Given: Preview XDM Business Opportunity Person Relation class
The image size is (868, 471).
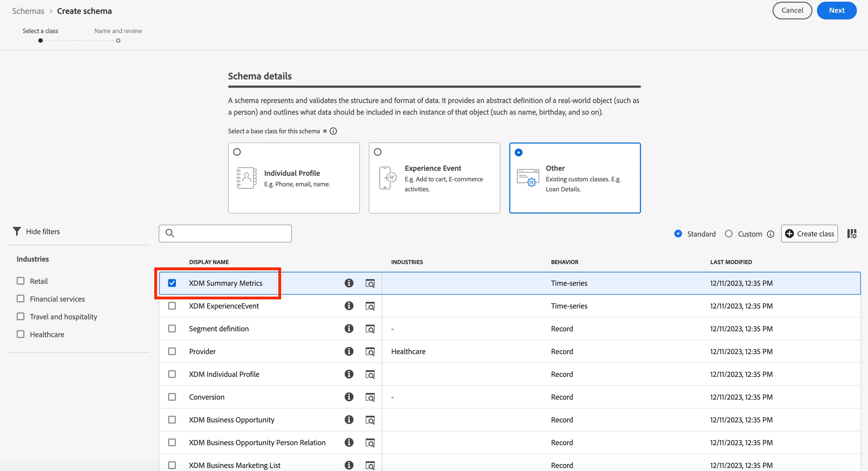Looking at the screenshot, I should (x=370, y=443).
